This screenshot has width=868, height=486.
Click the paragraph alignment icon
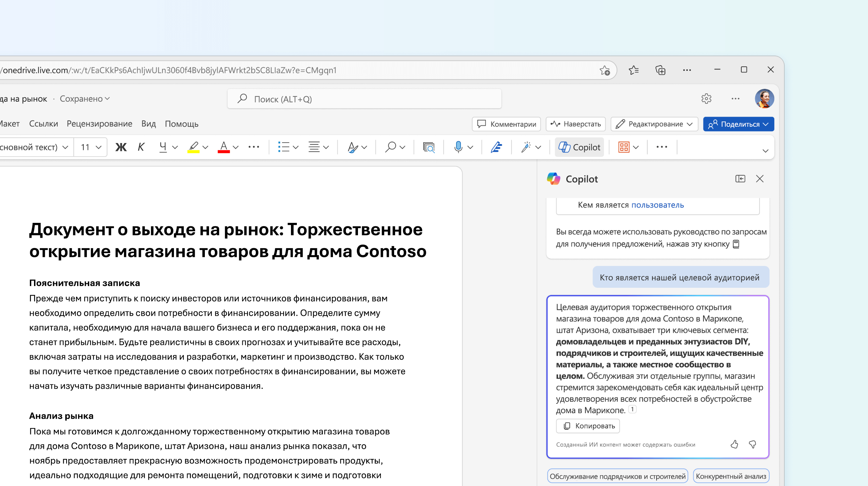tap(314, 147)
